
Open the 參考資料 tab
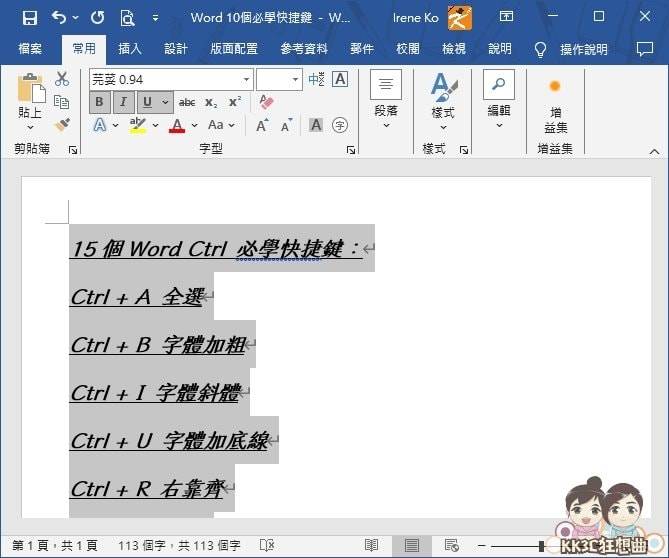(304, 49)
